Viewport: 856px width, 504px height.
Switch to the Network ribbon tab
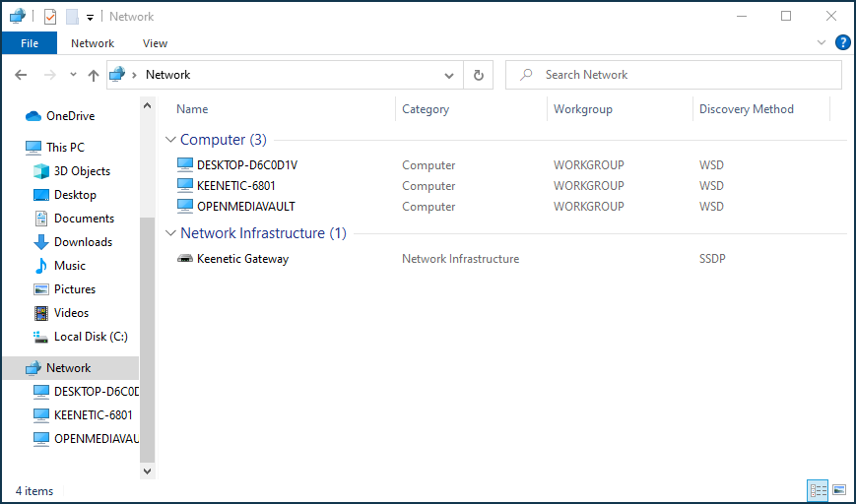(x=93, y=43)
